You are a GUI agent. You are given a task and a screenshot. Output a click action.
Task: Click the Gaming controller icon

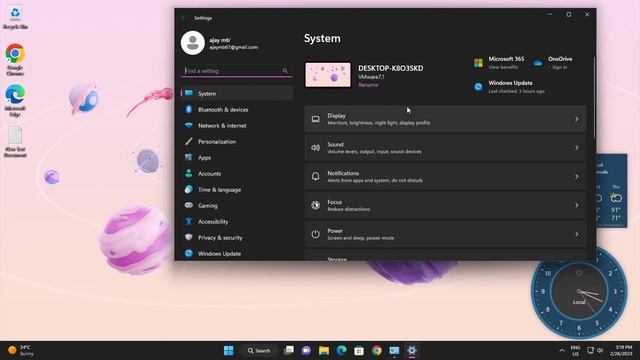click(189, 205)
